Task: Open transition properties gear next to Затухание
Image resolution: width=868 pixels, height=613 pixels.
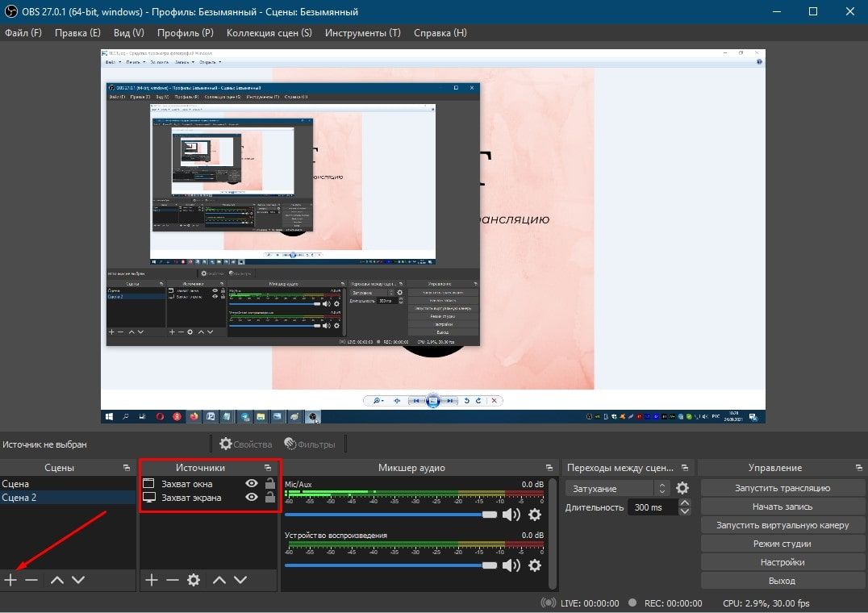Action: click(x=682, y=488)
